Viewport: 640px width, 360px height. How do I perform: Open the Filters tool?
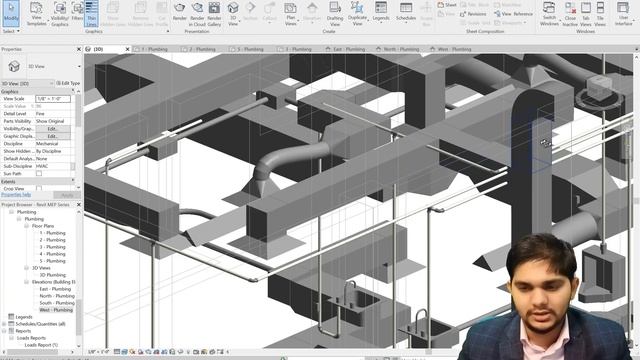pyautogui.click(x=77, y=12)
